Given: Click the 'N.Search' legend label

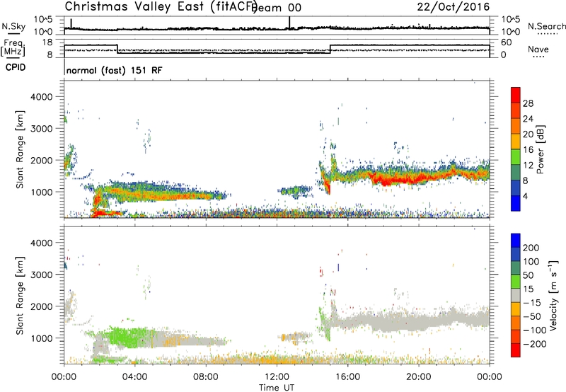Looking at the screenshot, I should [546, 26].
